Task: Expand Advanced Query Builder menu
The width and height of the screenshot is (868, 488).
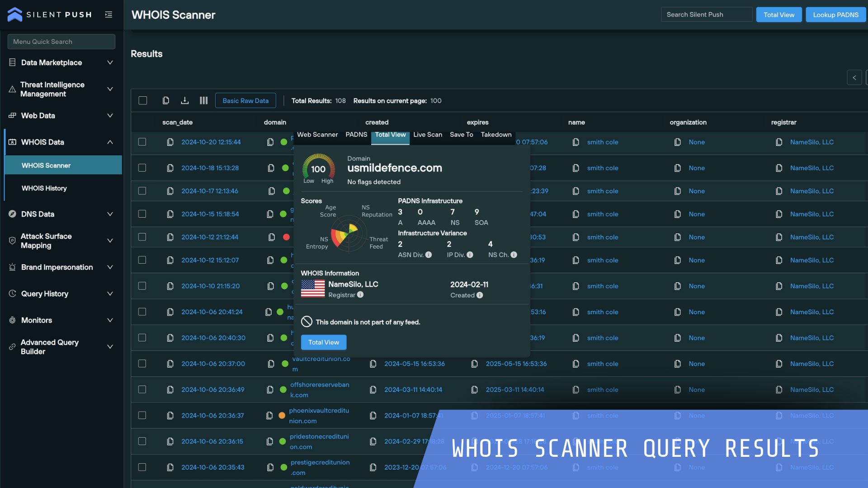Action: pyautogui.click(x=110, y=347)
